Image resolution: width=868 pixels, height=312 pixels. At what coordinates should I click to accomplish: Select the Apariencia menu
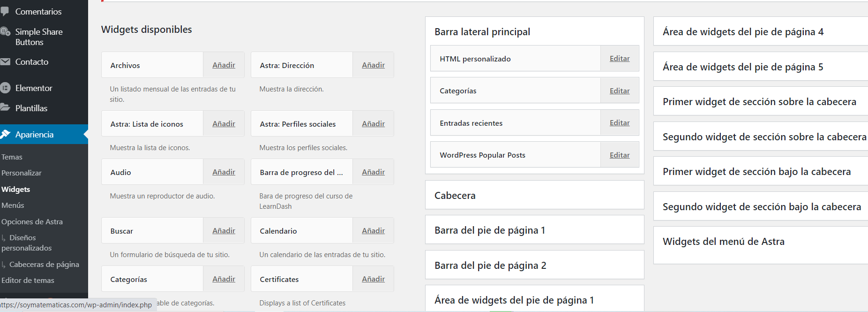[x=35, y=134]
